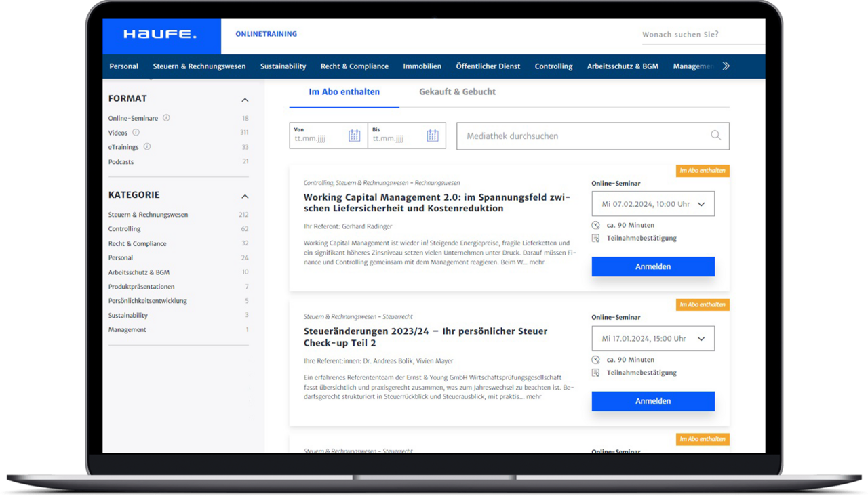Collapse the FORMAT filter section

[x=245, y=100]
